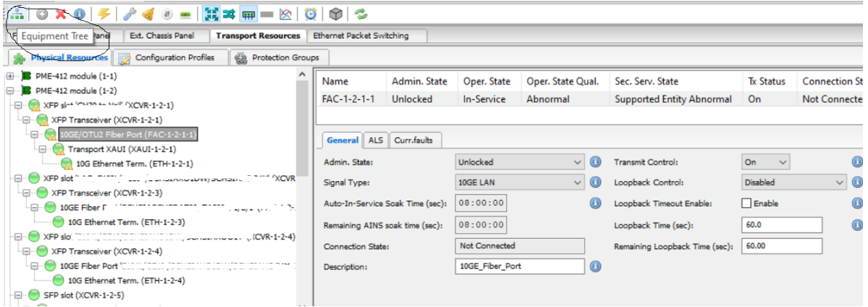Image resolution: width=868 pixels, height=307 pixels.
Task: Select 10G Ethernet Term. (ETH-1-2-3) item
Action: click(125, 222)
